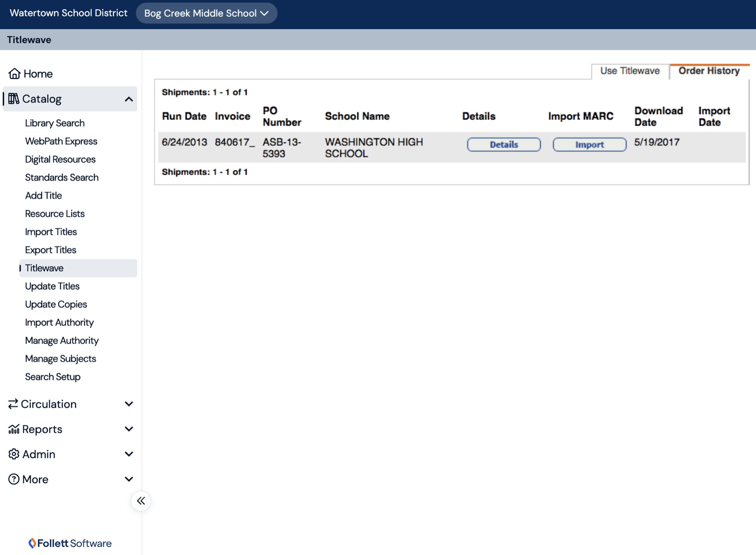Open Search Setup

click(53, 377)
